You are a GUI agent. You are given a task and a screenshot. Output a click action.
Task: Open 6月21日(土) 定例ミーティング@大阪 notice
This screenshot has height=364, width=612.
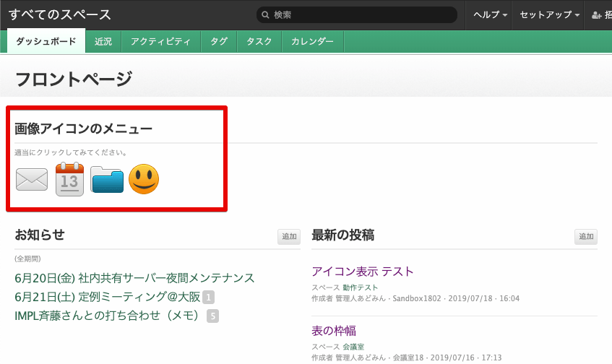point(108,297)
